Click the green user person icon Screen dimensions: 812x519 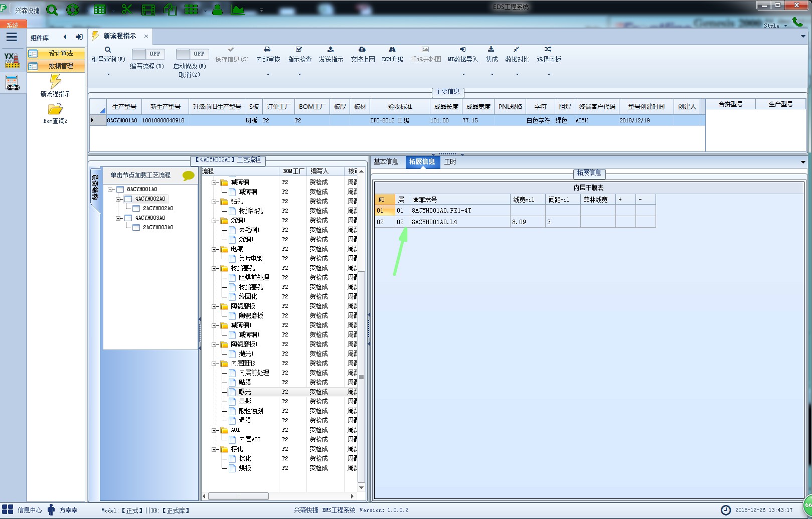(217, 10)
